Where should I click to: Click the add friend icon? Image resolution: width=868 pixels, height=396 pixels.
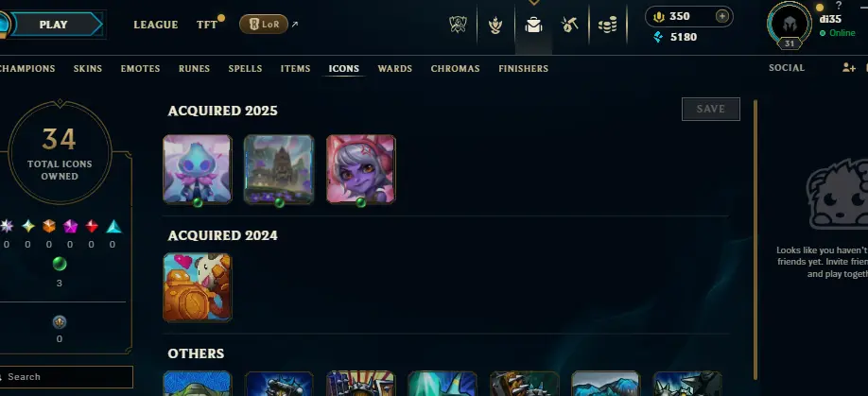849,67
